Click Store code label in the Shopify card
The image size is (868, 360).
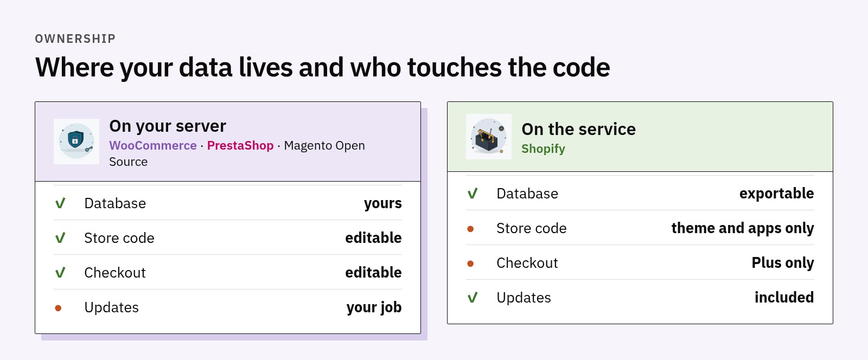pos(532,228)
